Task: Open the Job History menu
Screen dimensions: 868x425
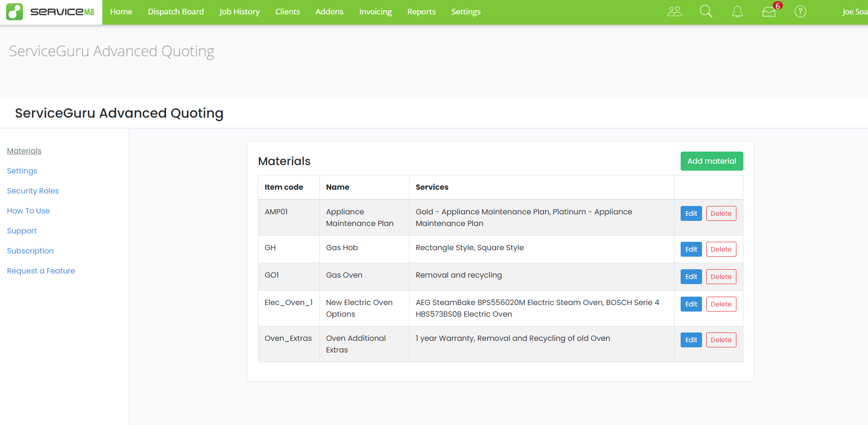Action: click(239, 12)
